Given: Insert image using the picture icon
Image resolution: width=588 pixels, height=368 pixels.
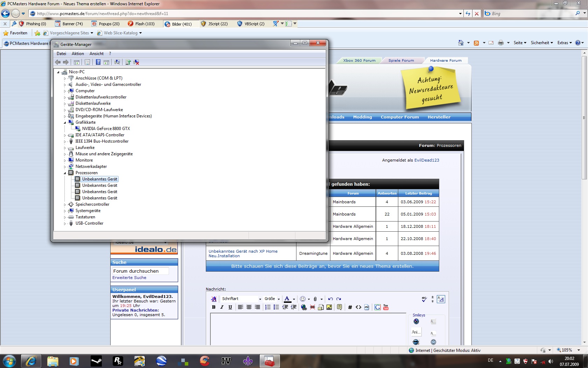Looking at the screenshot, I should pos(329,307).
